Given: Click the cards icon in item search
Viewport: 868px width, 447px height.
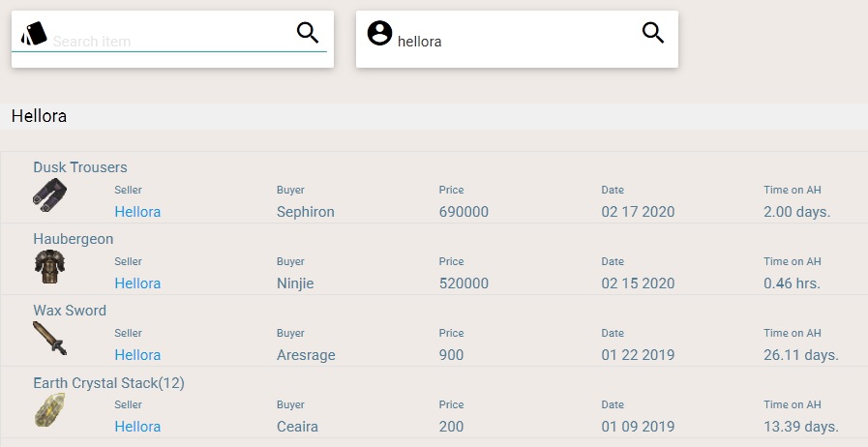Looking at the screenshot, I should click(x=34, y=34).
